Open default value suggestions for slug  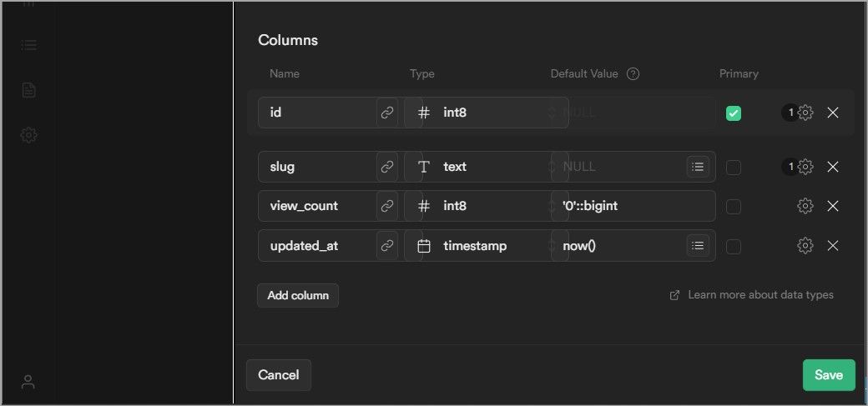click(x=698, y=167)
